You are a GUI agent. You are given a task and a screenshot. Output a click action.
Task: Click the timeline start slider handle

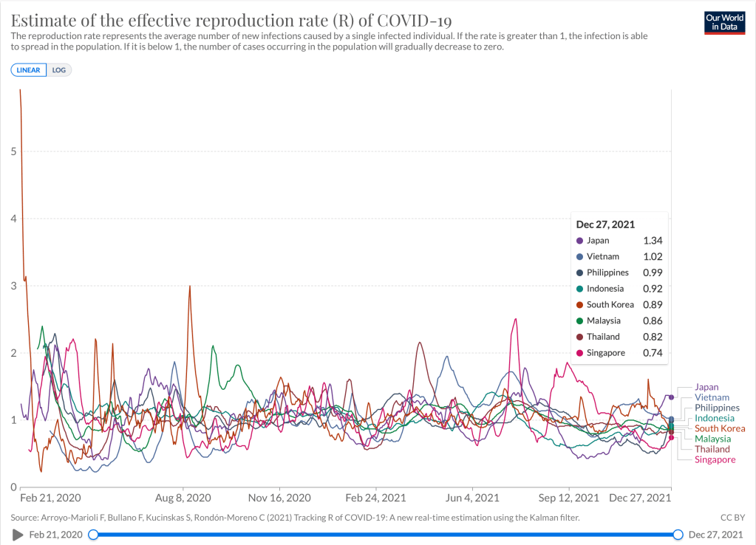coord(93,535)
